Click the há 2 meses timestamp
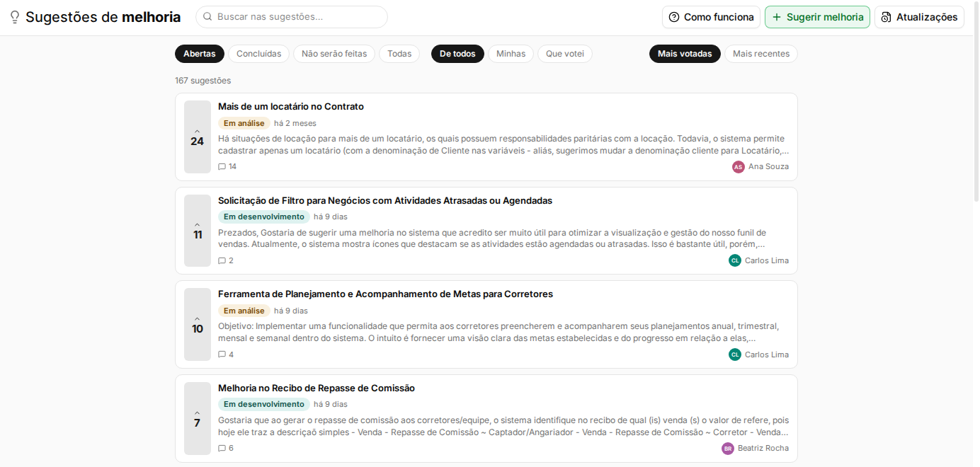Image resolution: width=980 pixels, height=467 pixels. pyautogui.click(x=295, y=123)
